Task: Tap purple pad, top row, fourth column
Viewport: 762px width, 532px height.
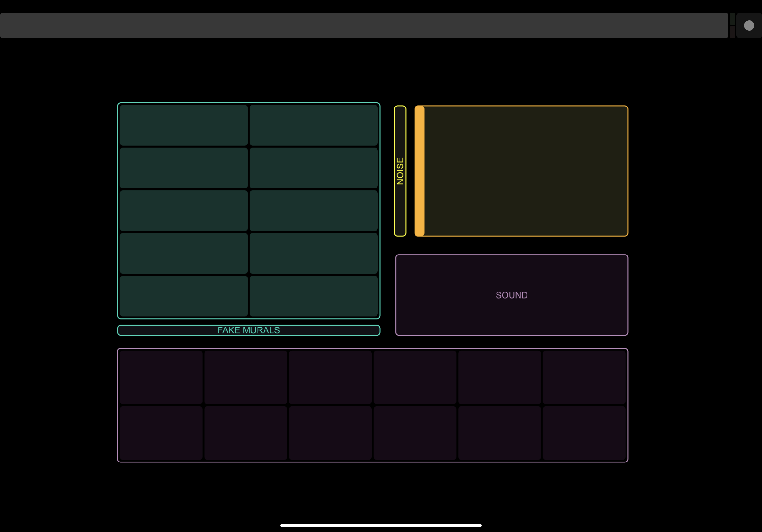Action: (x=415, y=377)
